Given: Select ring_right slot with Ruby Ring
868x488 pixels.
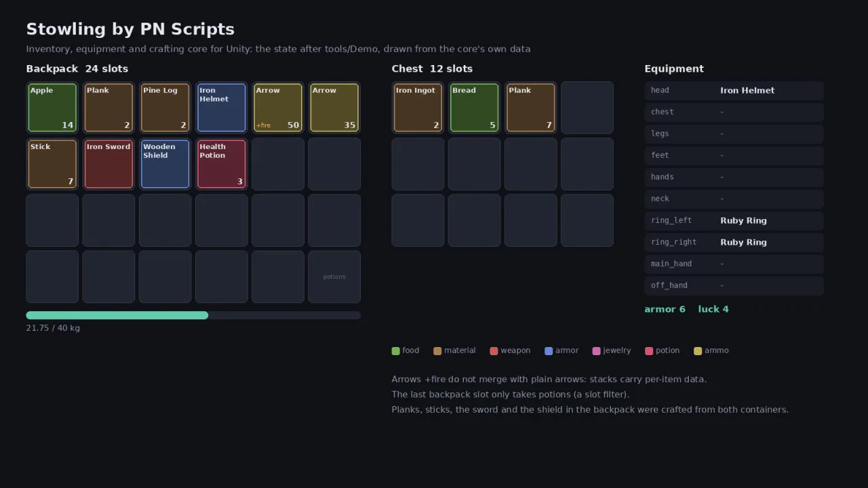Looking at the screenshot, I should pos(734,242).
